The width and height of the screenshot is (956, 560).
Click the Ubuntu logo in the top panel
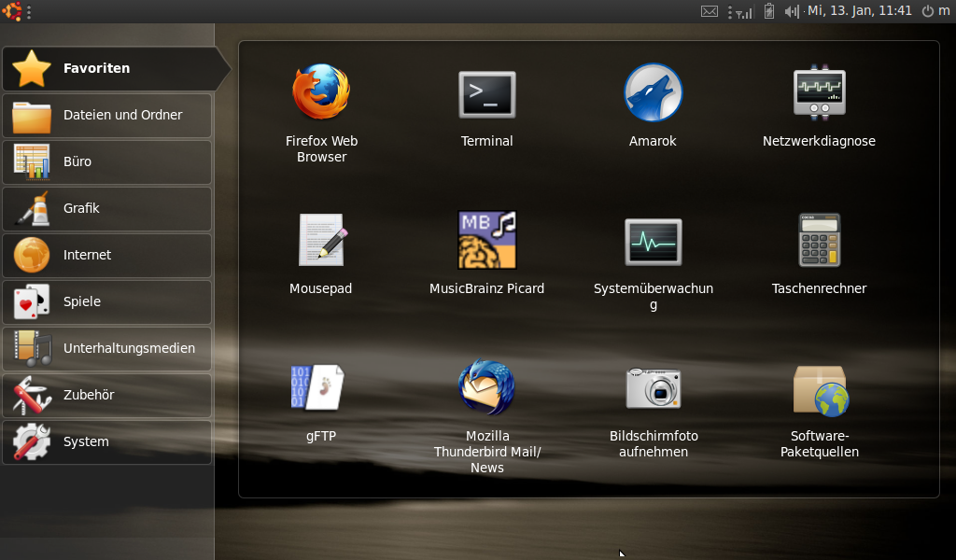coord(11,11)
